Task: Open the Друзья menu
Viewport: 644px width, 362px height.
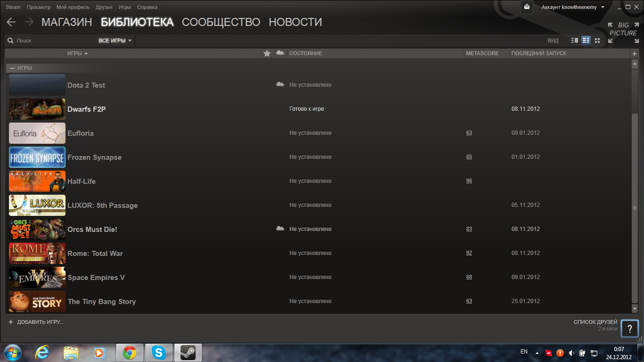Action: click(x=104, y=7)
